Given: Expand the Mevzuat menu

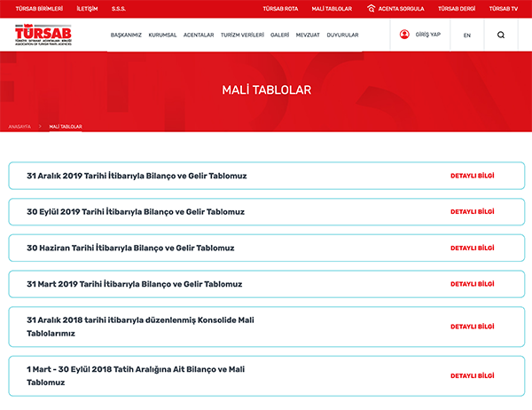Looking at the screenshot, I should click(308, 35).
